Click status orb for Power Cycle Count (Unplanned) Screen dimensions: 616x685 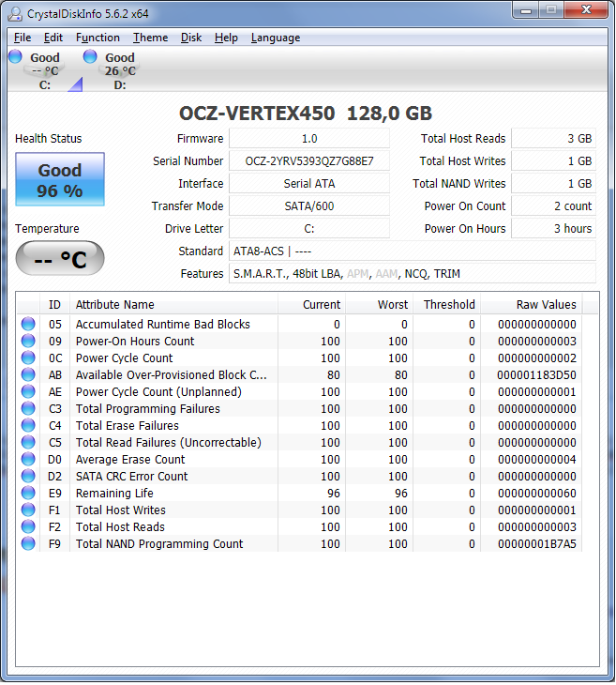28,392
